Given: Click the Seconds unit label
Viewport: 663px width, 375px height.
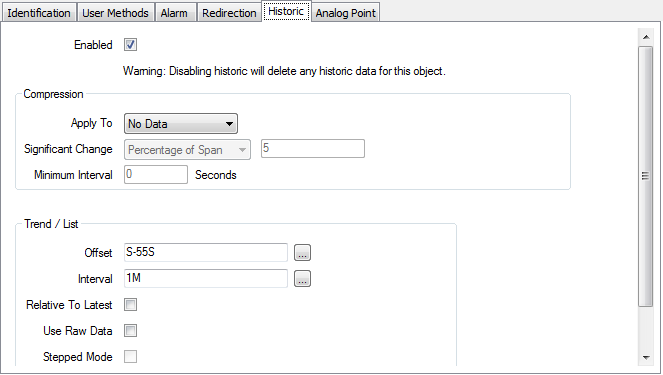Looking at the screenshot, I should pyautogui.click(x=216, y=175).
